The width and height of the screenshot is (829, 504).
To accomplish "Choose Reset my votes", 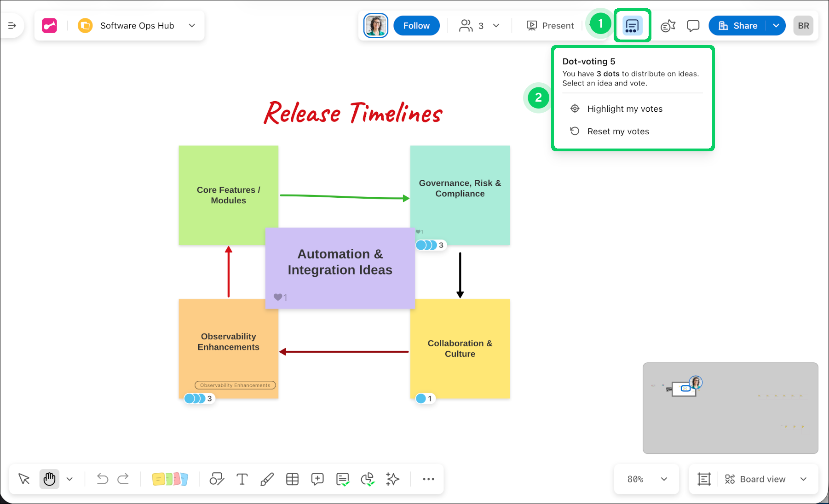I will click(x=618, y=132).
